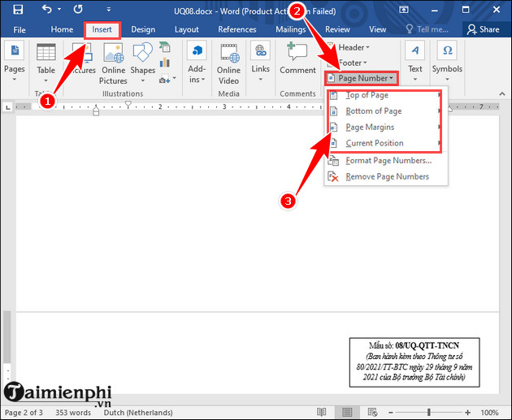Click the Repeat/Redo icon
The image size is (512, 420).
pyautogui.click(x=78, y=9)
